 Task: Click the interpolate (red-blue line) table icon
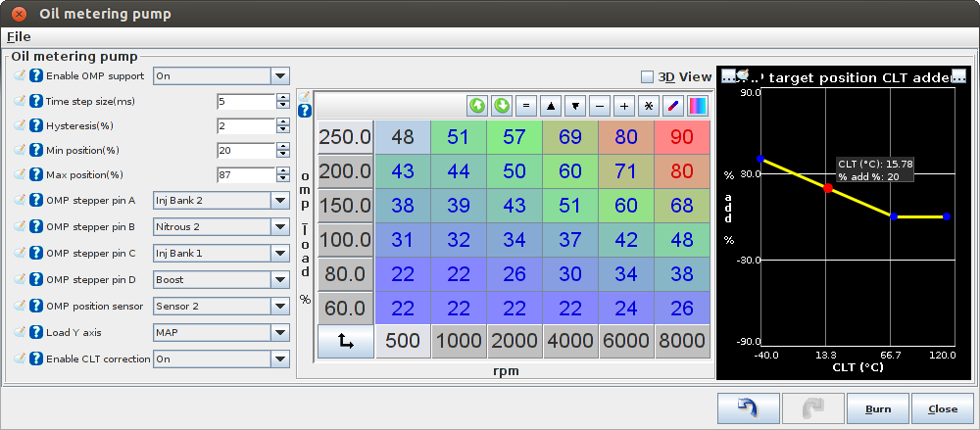coord(672,106)
